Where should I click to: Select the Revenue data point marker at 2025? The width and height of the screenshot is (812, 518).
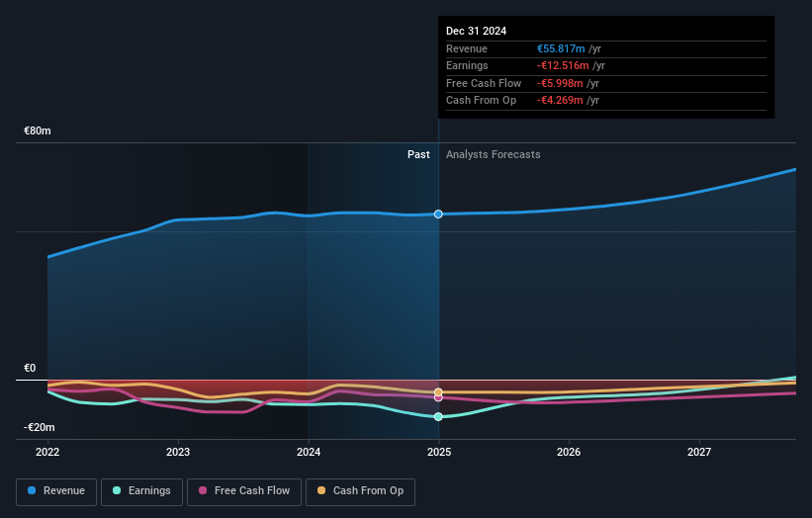pos(438,214)
